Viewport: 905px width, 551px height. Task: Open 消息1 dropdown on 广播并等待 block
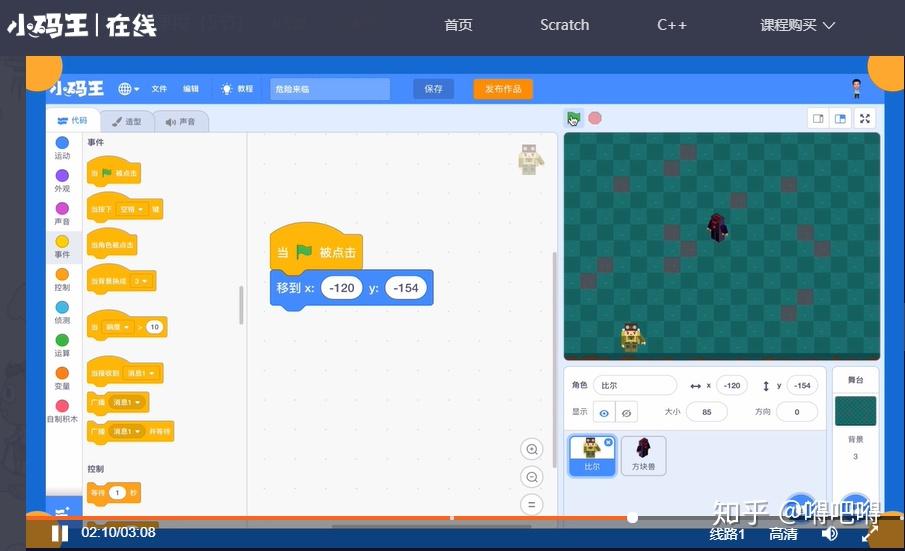(126, 431)
